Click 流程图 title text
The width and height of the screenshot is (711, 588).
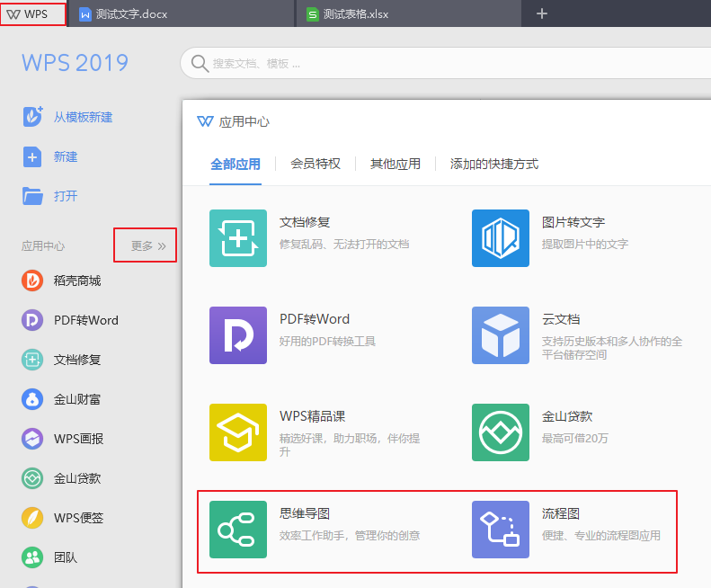pos(561,513)
